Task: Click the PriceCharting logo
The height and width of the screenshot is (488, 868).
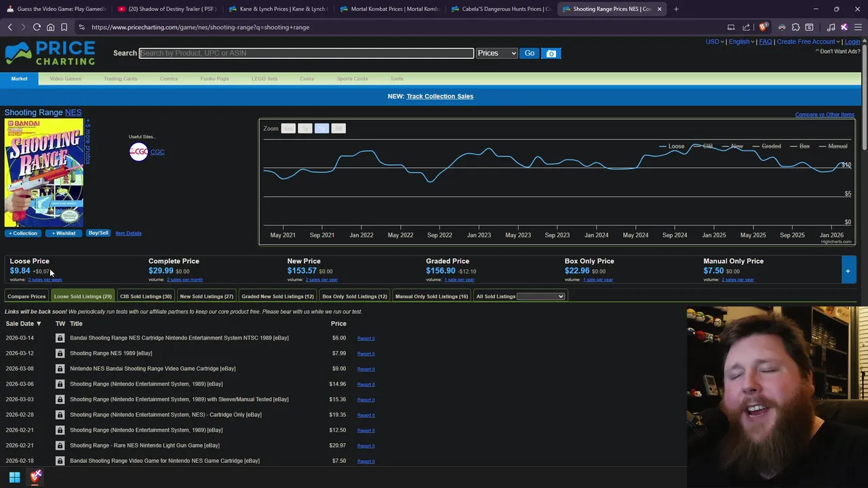Action: coord(50,53)
